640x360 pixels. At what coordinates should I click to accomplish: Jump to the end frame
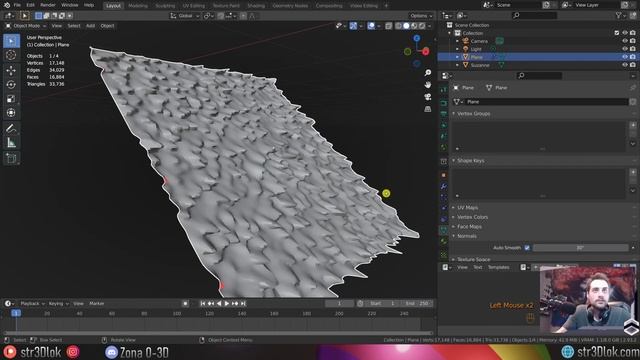point(243,304)
